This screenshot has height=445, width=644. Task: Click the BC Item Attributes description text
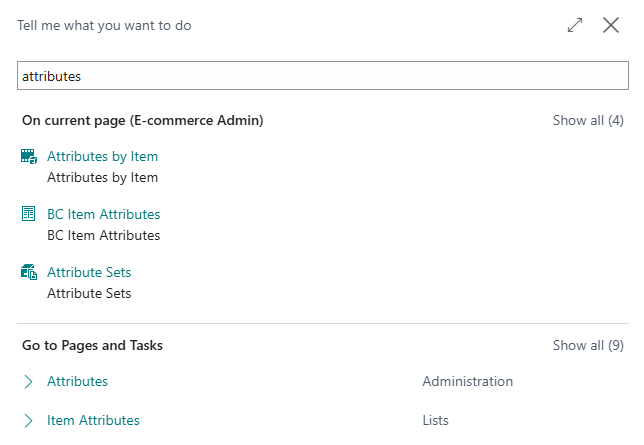tap(104, 235)
